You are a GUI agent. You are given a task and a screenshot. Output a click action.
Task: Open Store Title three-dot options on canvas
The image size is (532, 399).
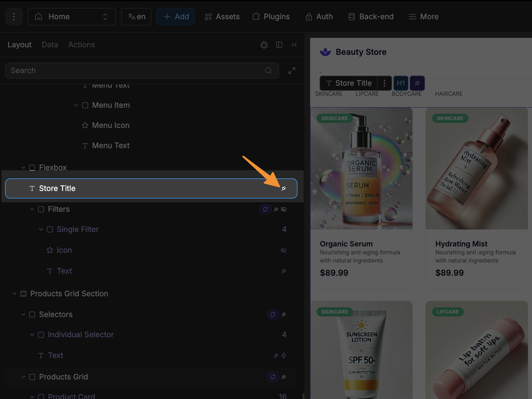385,83
